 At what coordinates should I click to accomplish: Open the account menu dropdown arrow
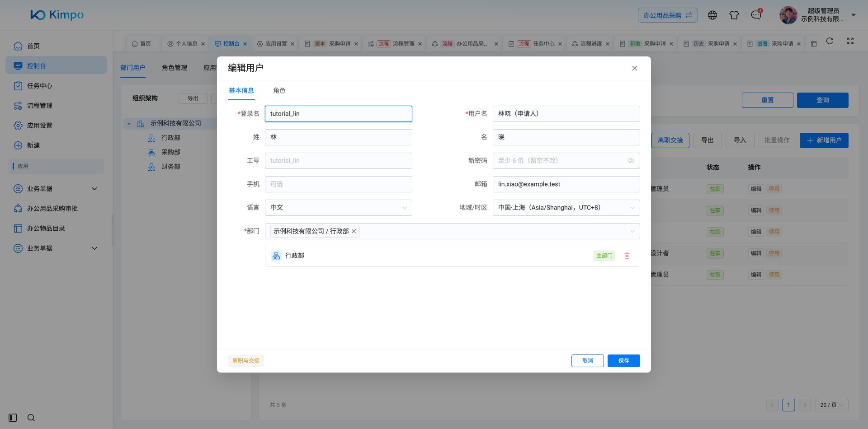(854, 15)
